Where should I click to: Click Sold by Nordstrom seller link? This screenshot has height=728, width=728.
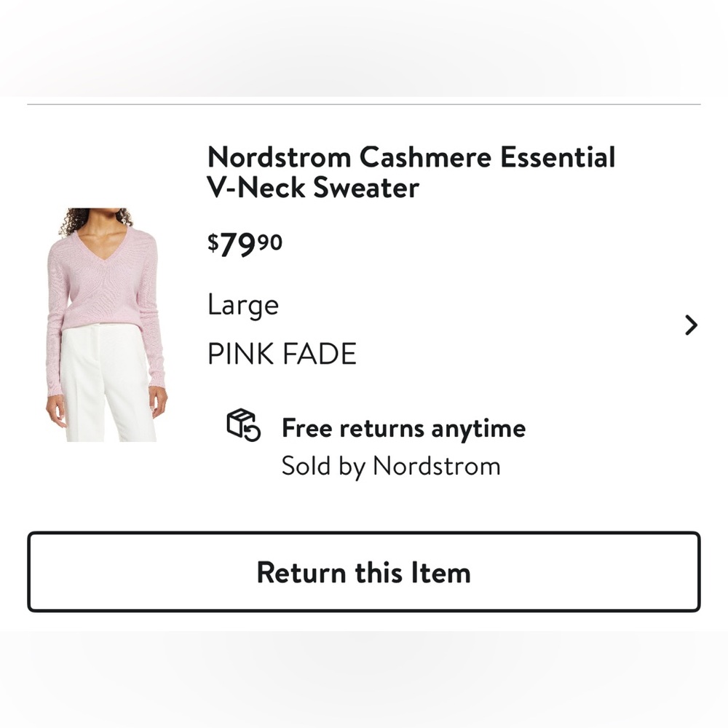pos(391,465)
